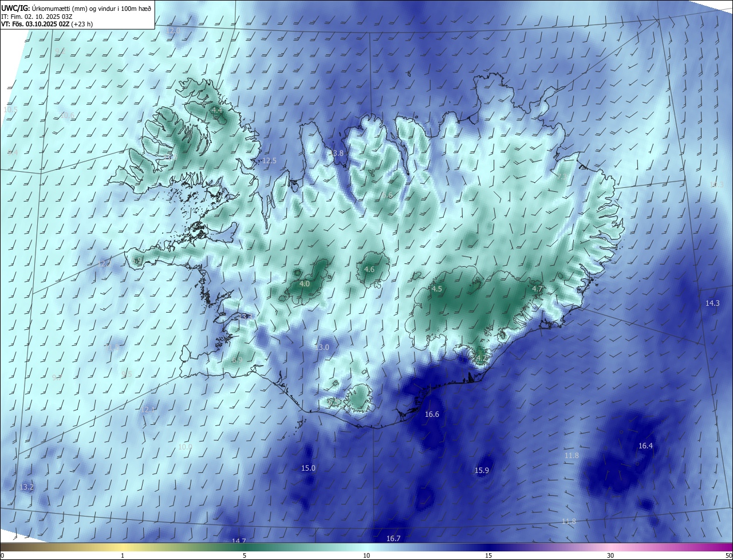This screenshot has height=560, width=733.
Task: Click the 16.7 value label
Action: tap(393, 539)
